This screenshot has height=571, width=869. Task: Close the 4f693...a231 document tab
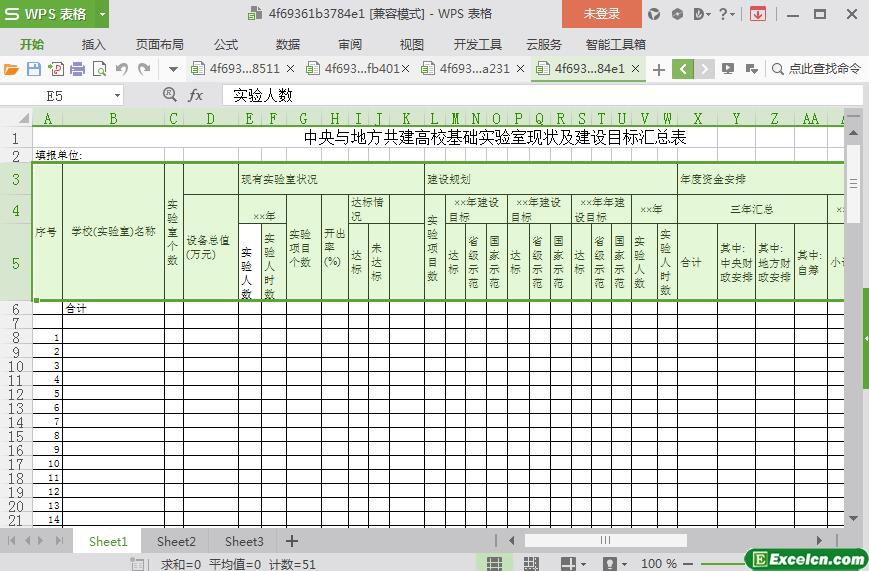520,69
